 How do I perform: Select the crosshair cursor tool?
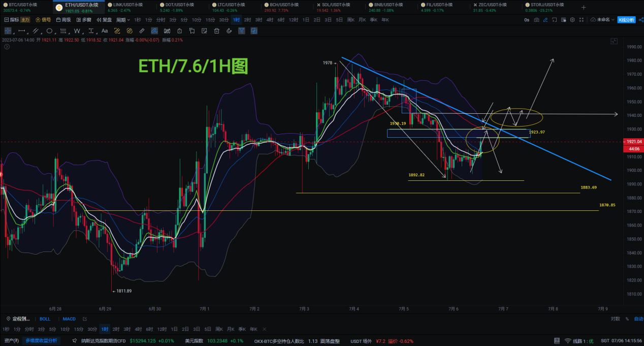tap(8, 31)
